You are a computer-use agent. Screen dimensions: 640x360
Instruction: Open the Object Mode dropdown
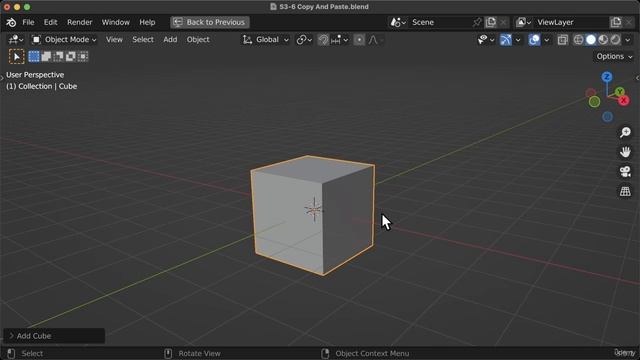click(64, 40)
